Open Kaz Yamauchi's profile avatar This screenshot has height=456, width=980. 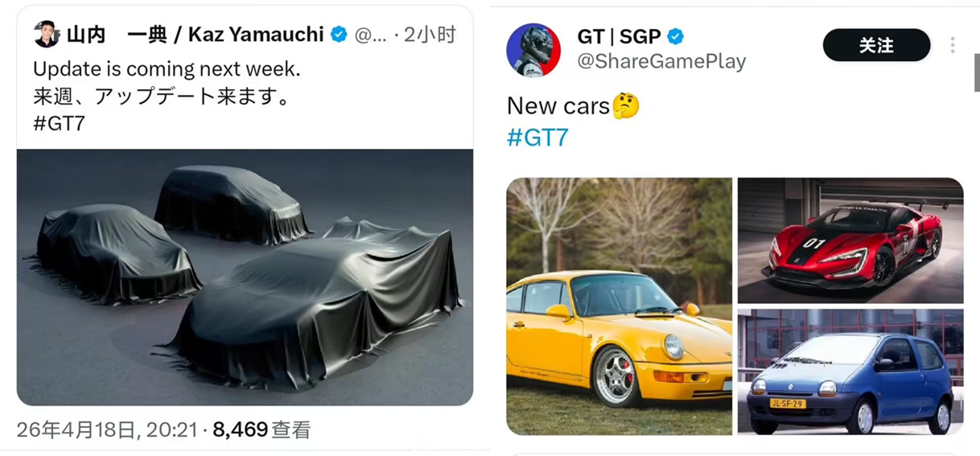pos(46,35)
